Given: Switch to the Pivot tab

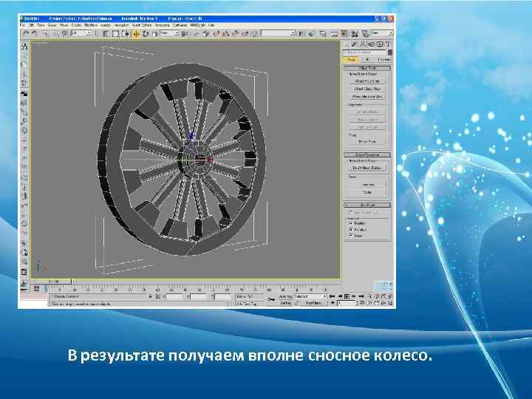Looking at the screenshot, I should [351, 60].
